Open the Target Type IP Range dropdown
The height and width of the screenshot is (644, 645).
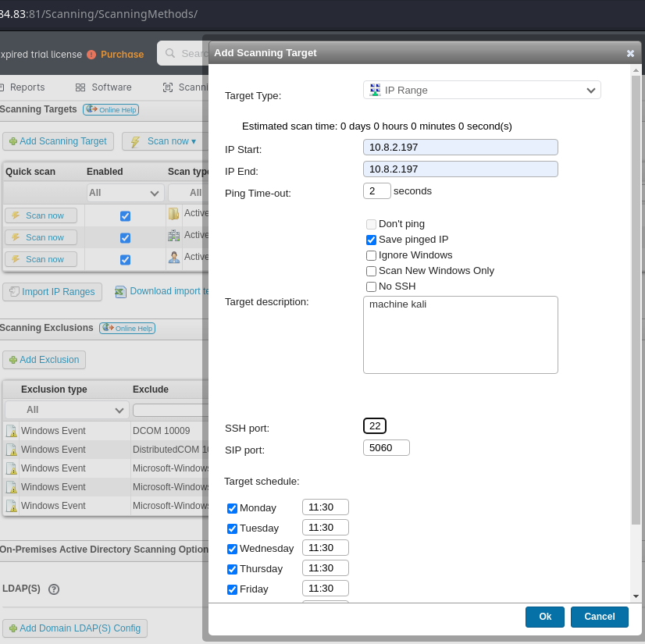point(482,90)
